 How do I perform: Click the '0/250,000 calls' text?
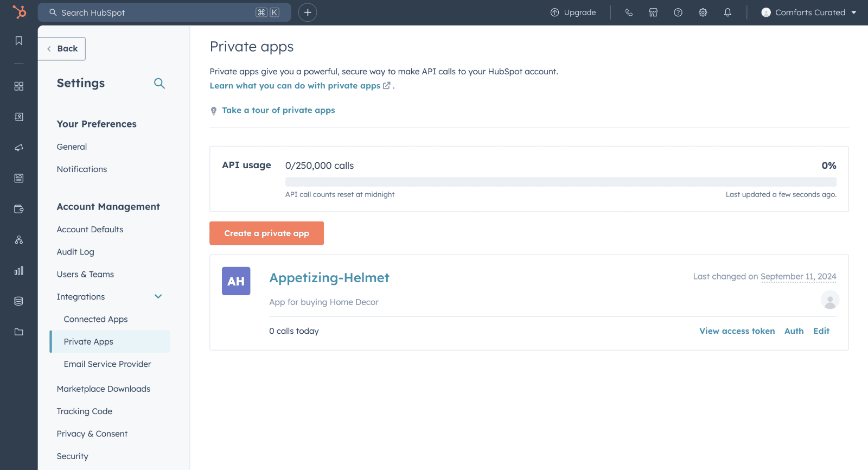point(320,166)
